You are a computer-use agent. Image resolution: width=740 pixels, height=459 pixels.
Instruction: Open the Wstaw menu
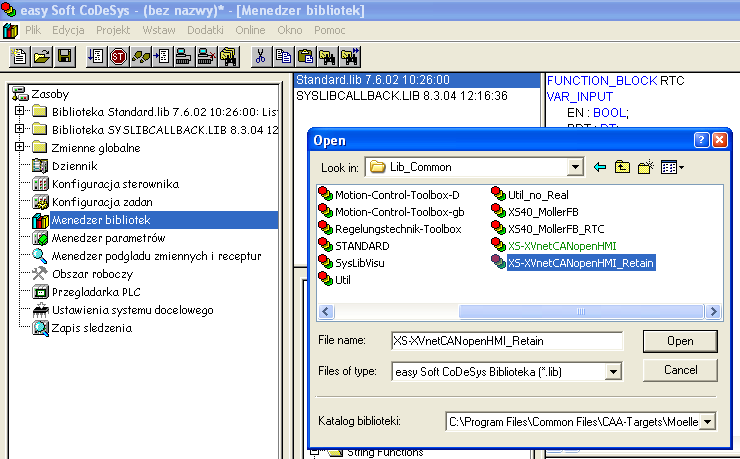(x=159, y=30)
